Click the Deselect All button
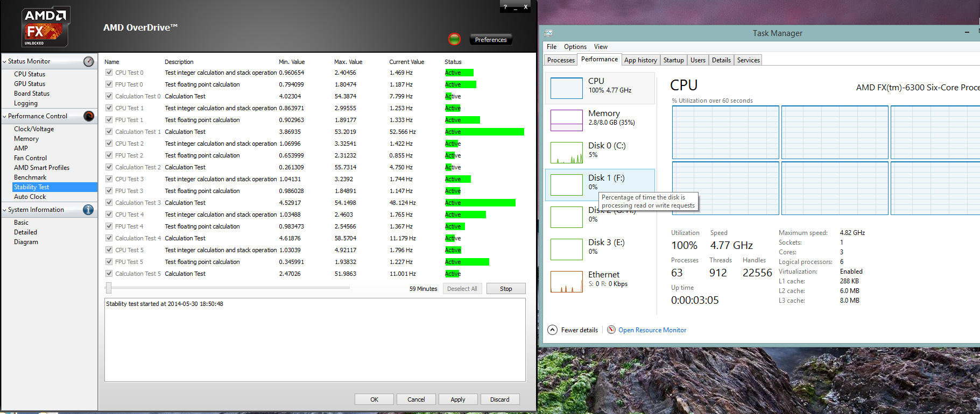980x414 pixels. (x=462, y=289)
